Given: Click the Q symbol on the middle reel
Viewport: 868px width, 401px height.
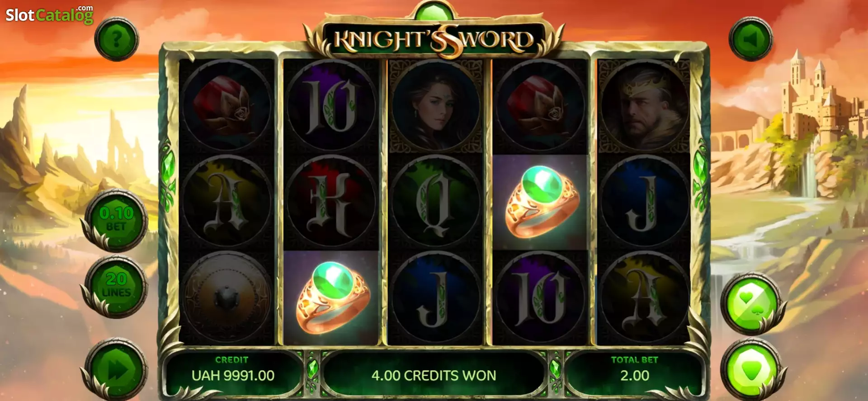Looking at the screenshot, I should pyautogui.click(x=436, y=202).
